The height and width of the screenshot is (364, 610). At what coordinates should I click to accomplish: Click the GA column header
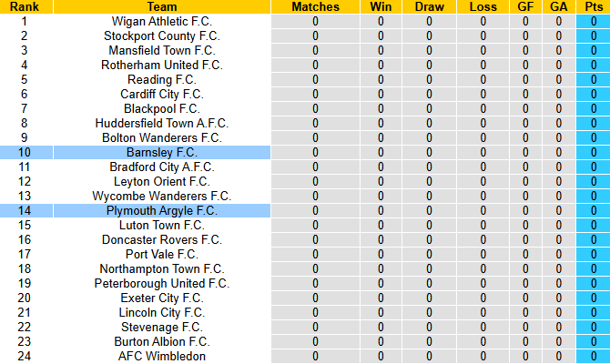coord(558,6)
